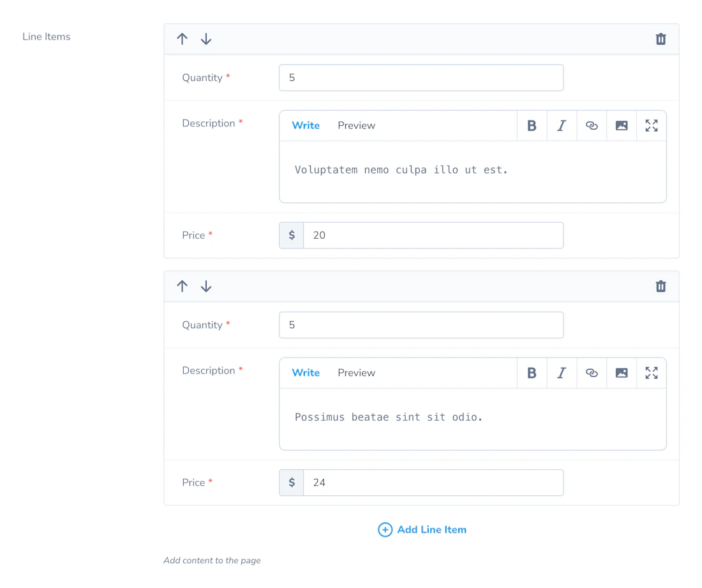Switch to Preview tab in first description
The height and width of the screenshot is (588, 702).
coord(356,125)
